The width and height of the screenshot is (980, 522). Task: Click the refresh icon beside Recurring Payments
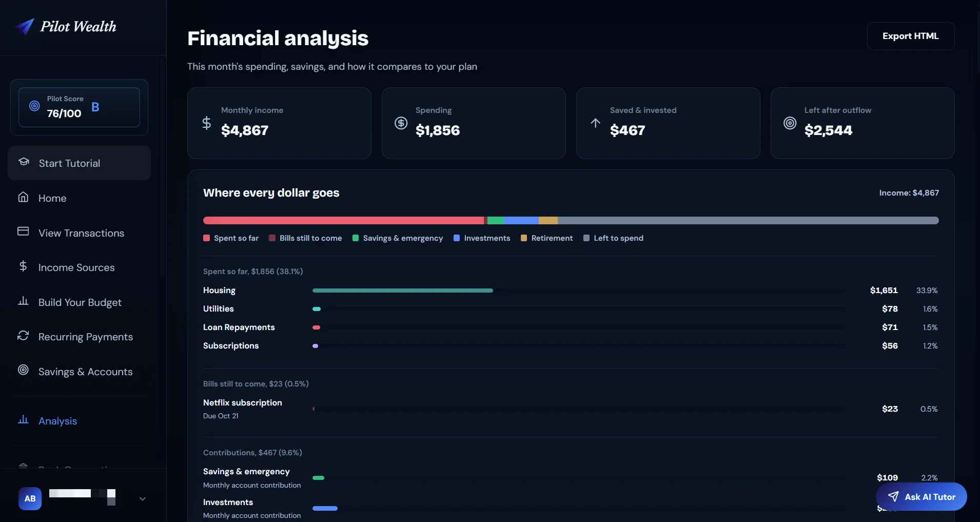[x=23, y=336]
